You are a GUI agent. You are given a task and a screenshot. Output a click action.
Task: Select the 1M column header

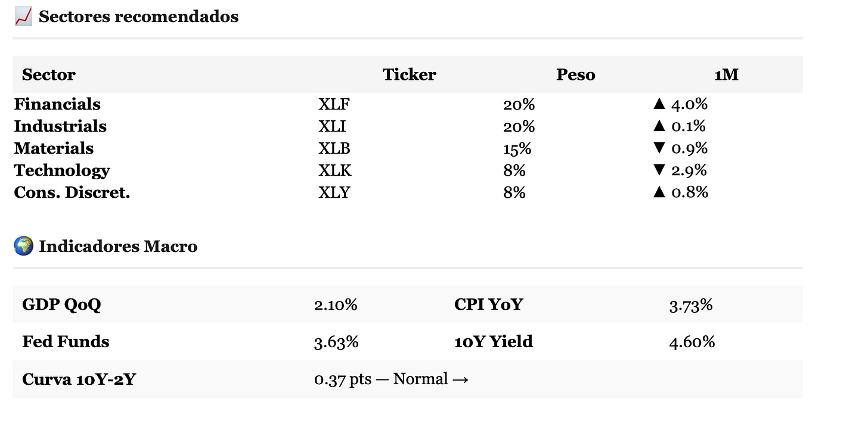pos(726,74)
